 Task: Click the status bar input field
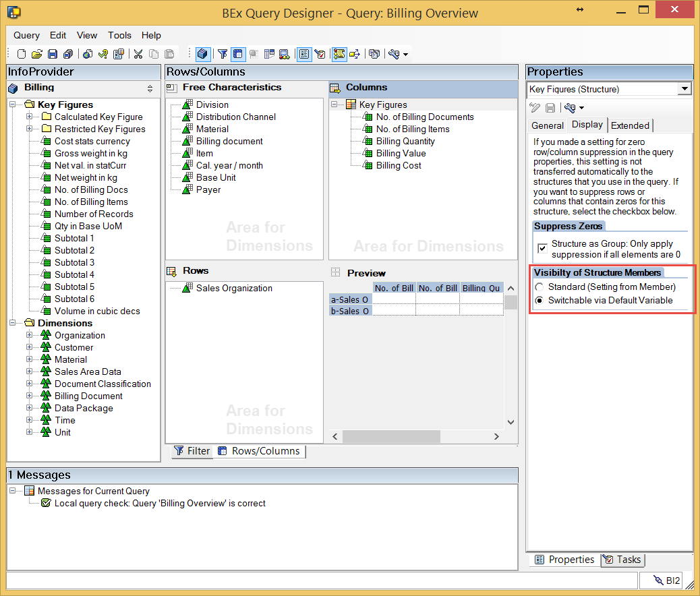point(322,580)
